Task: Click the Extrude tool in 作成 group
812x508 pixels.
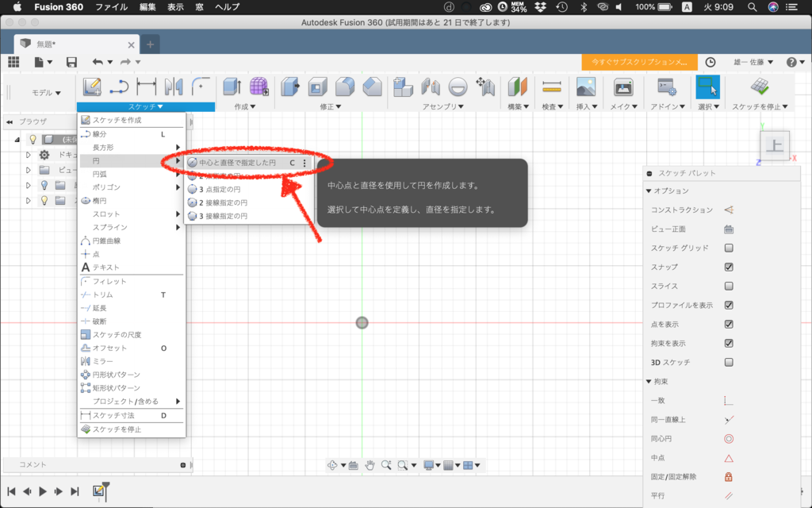Action: point(232,87)
